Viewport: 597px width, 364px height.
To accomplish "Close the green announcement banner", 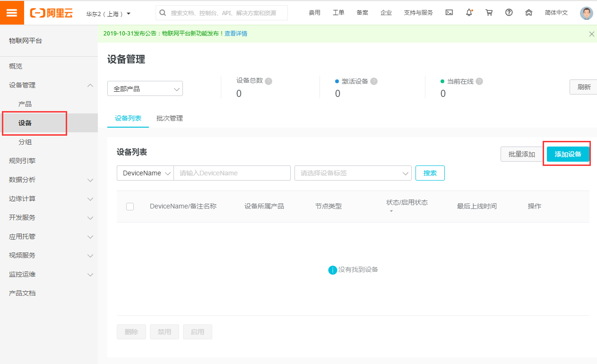I will point(591,34).
